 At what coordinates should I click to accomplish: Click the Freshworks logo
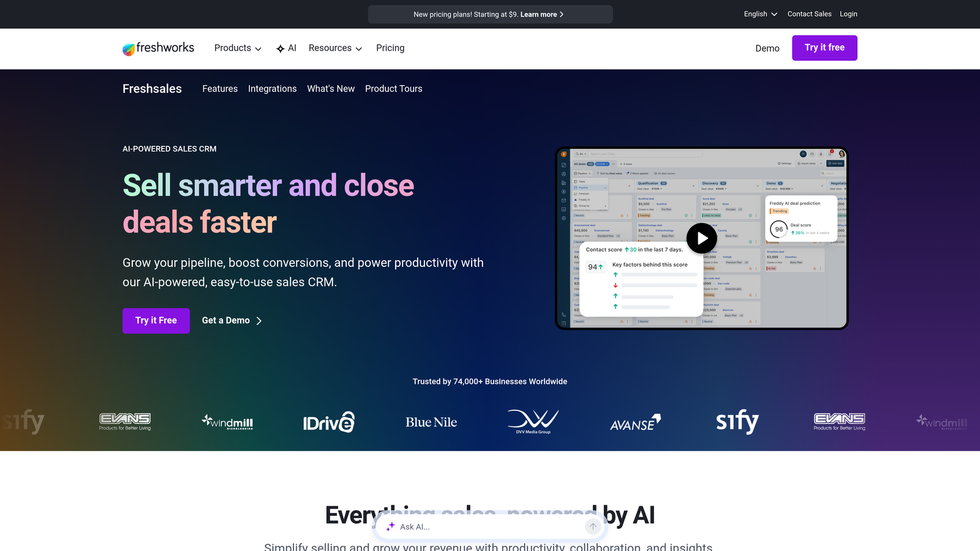[158, 48]
